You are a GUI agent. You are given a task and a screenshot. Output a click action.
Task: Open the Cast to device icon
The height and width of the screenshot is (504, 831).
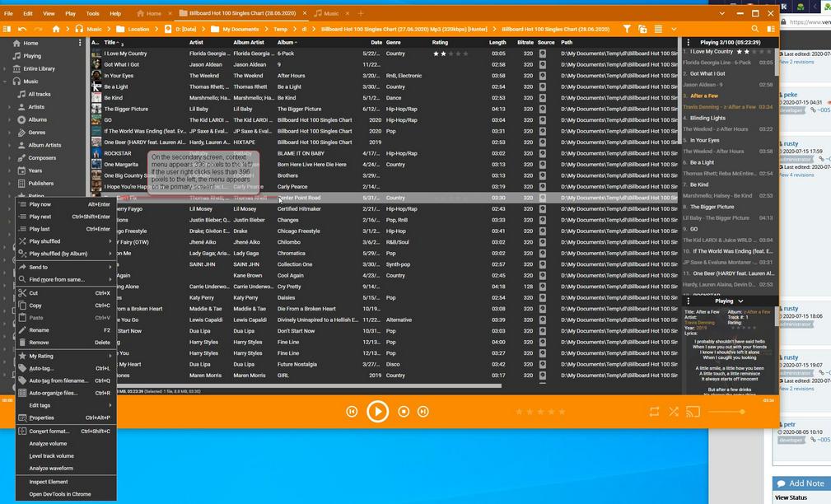tap(693, 411)
